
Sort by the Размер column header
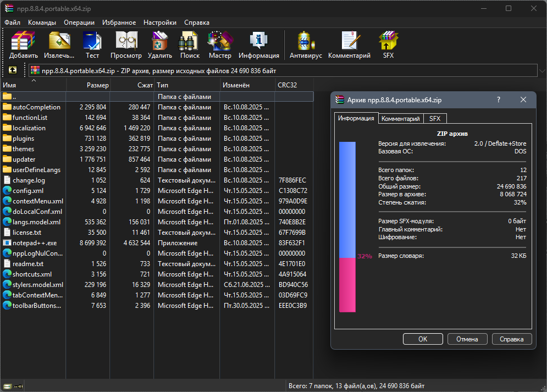point(88,85)
